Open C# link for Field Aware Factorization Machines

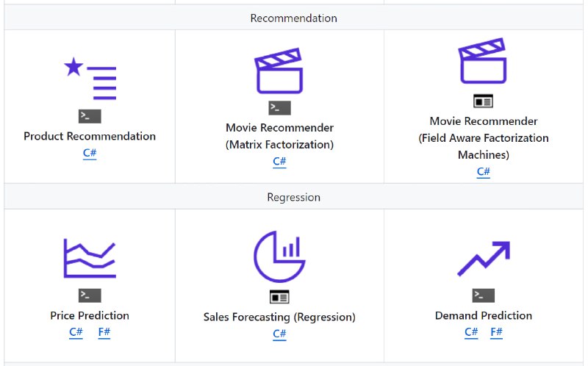tap(484, 172)
